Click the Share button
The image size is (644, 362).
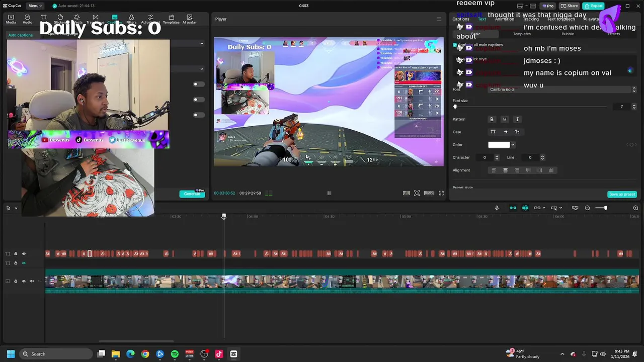[570, 6]
